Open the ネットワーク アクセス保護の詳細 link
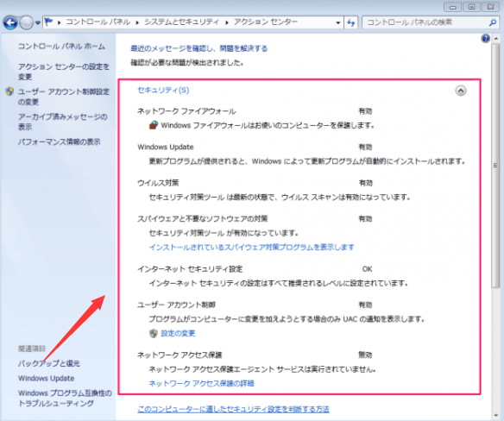 (201, 383)
